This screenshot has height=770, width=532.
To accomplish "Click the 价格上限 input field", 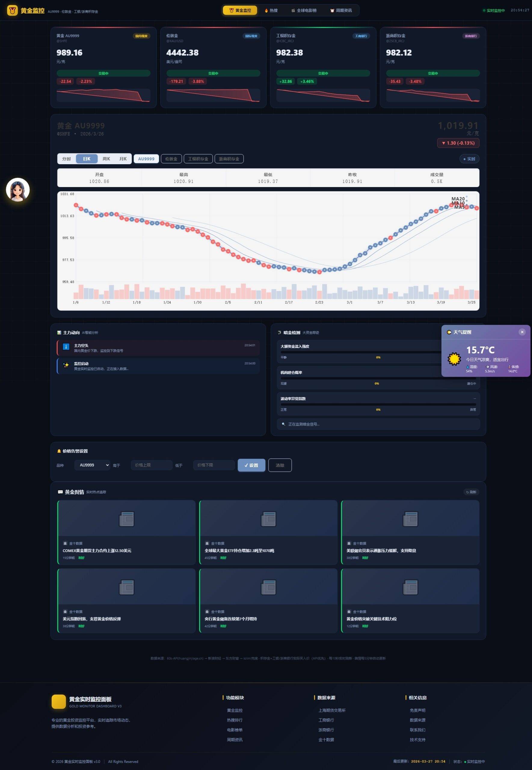I will [151, 465].
